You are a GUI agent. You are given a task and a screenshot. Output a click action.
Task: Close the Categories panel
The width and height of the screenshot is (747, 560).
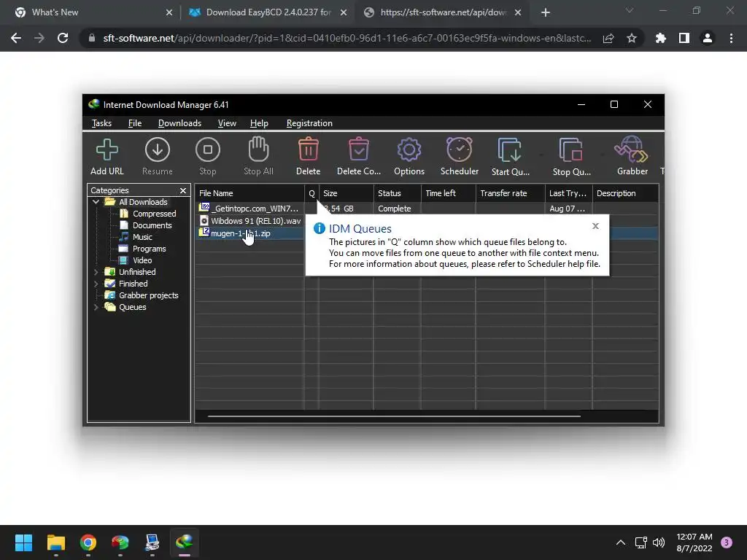183,190
